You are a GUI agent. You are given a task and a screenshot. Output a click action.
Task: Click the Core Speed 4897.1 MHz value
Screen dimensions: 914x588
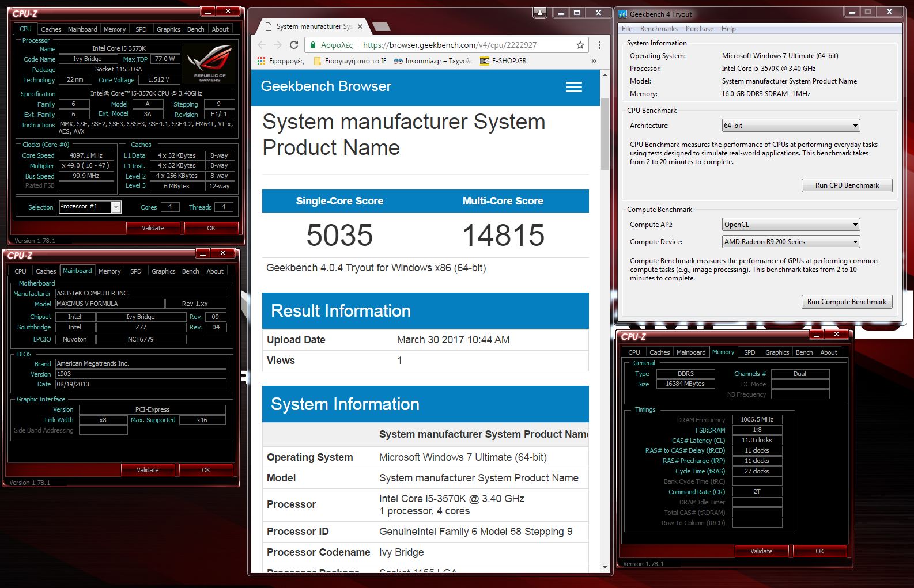tap(86, 155)
